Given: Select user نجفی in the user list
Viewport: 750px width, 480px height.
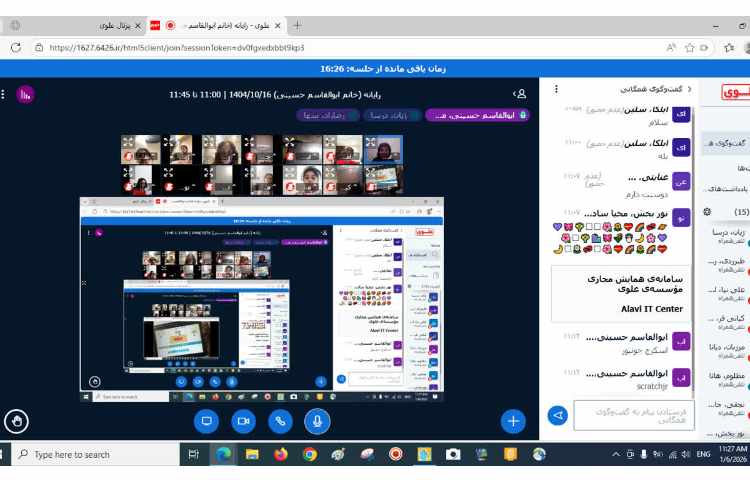Looking at the screenshot, I should click(x=727, y=408).
